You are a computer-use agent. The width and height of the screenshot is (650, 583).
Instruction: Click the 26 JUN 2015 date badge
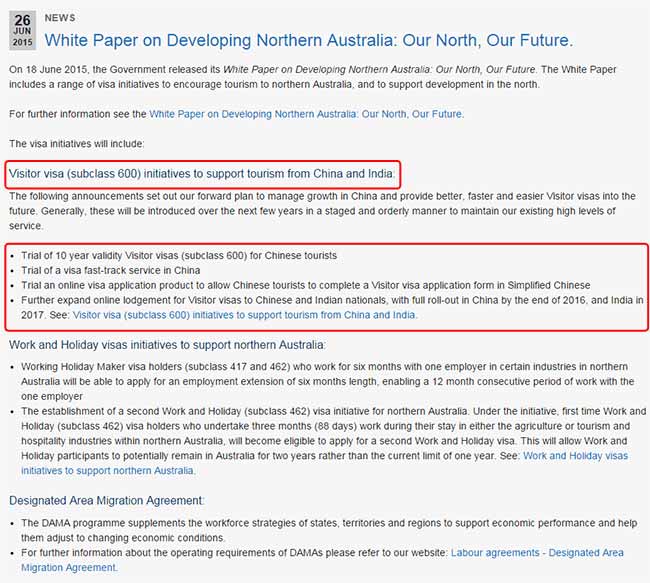click(22, 31)
